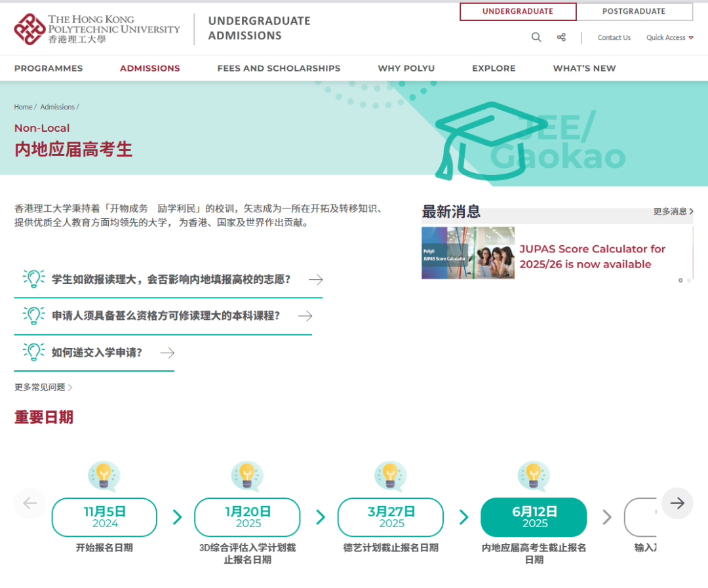Click grey chevron after 6月12日 pill
The width and height of the screenshot is (708, 588).
pyautogui.click(x=607, y=517)
